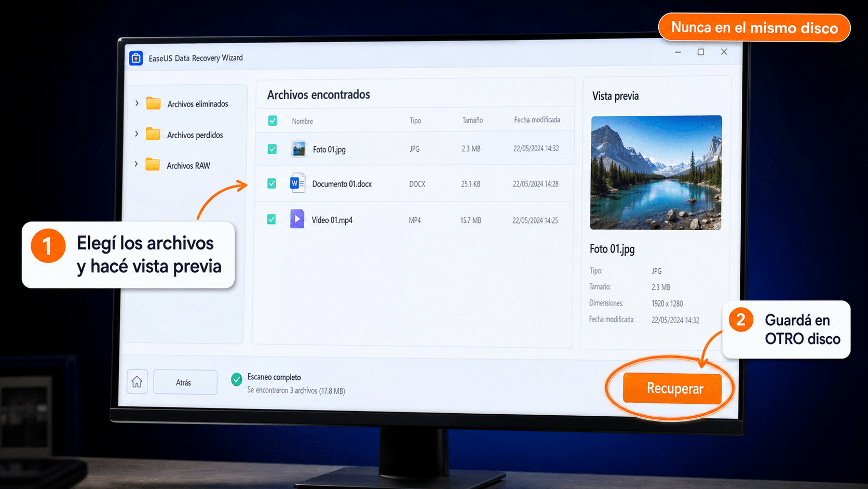Open the Archivos eliminados folder icon
The width and height of the screenshot is (868, 489).
[x=153, y=103]
